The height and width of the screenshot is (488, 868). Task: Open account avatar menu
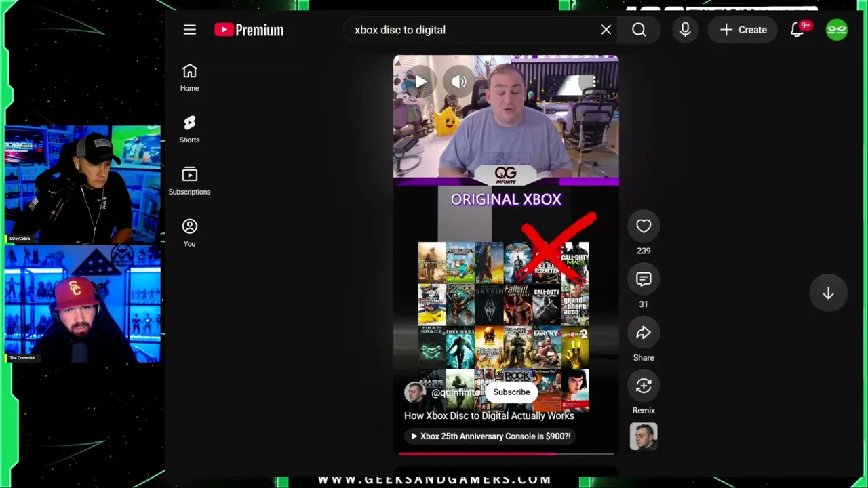tap(837, 30)
